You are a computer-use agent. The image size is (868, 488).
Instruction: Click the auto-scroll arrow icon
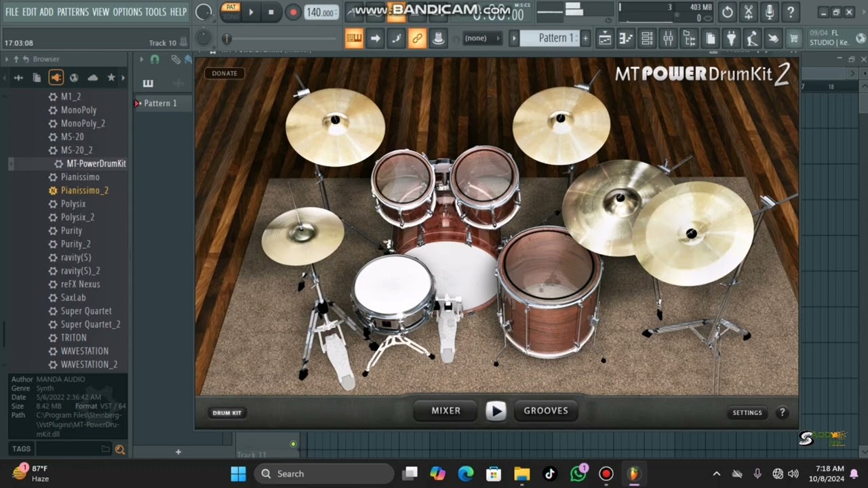coord(375,39)
